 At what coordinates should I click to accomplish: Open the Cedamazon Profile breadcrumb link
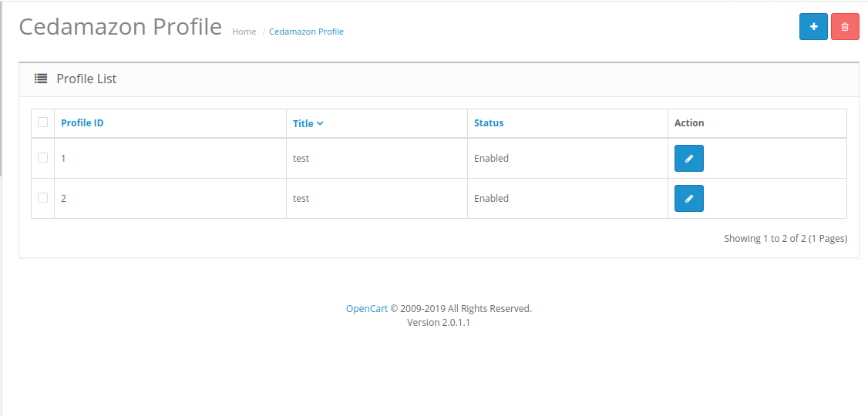coord(306,32)
